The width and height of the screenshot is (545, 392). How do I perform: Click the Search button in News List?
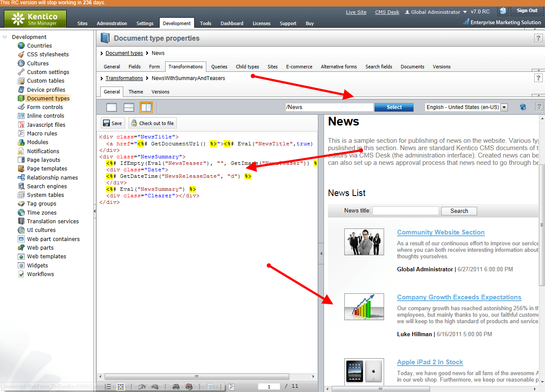point(459,211)
